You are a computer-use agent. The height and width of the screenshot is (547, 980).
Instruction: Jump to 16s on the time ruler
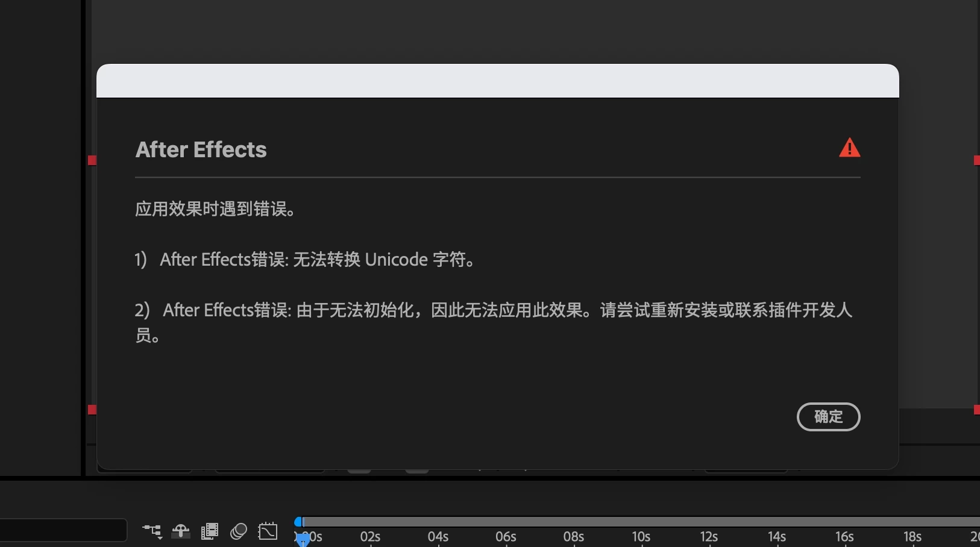[x=844, y=537]
